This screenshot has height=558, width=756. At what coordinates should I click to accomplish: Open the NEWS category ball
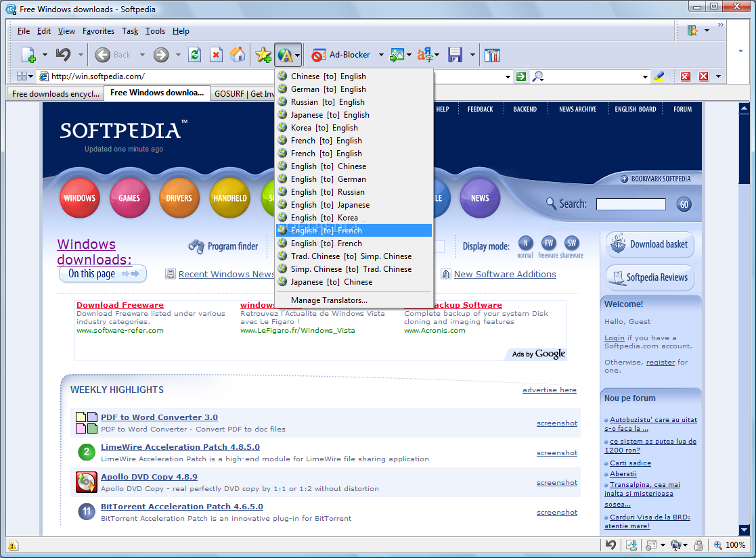point(480,198)
